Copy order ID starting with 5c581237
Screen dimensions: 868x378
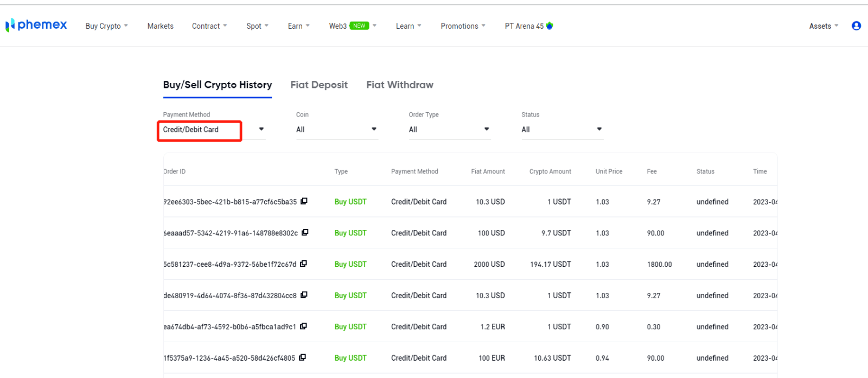point(304,264)
